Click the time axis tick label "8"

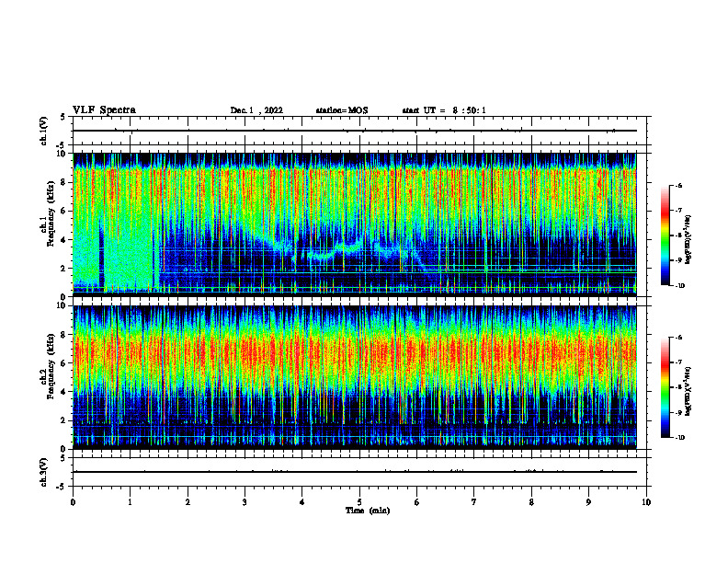pos(531,502)
